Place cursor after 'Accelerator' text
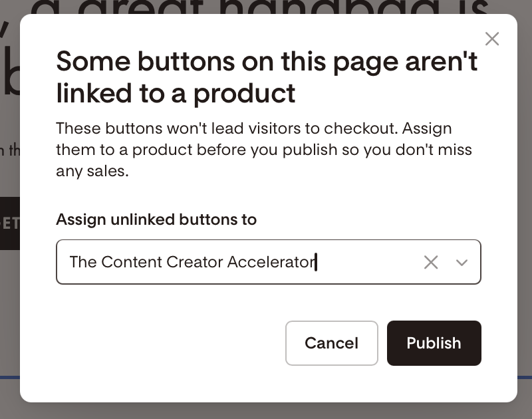532x419 pixels. click(x=316, y=262)
